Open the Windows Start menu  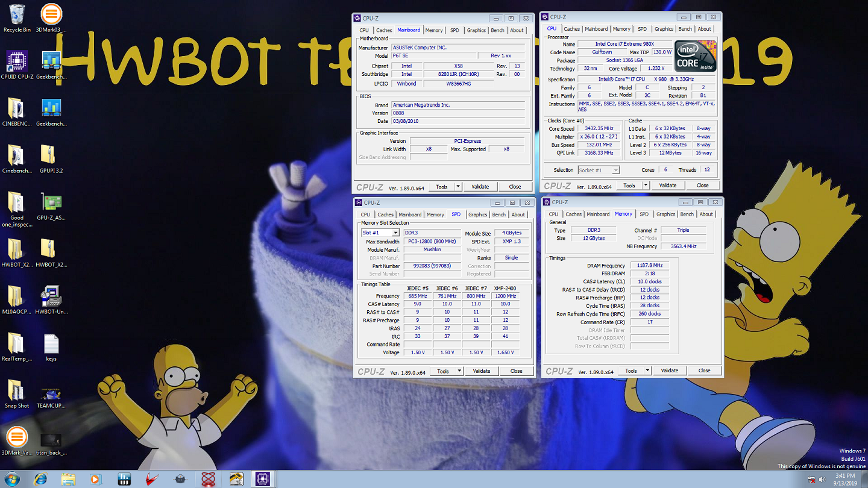12,479
